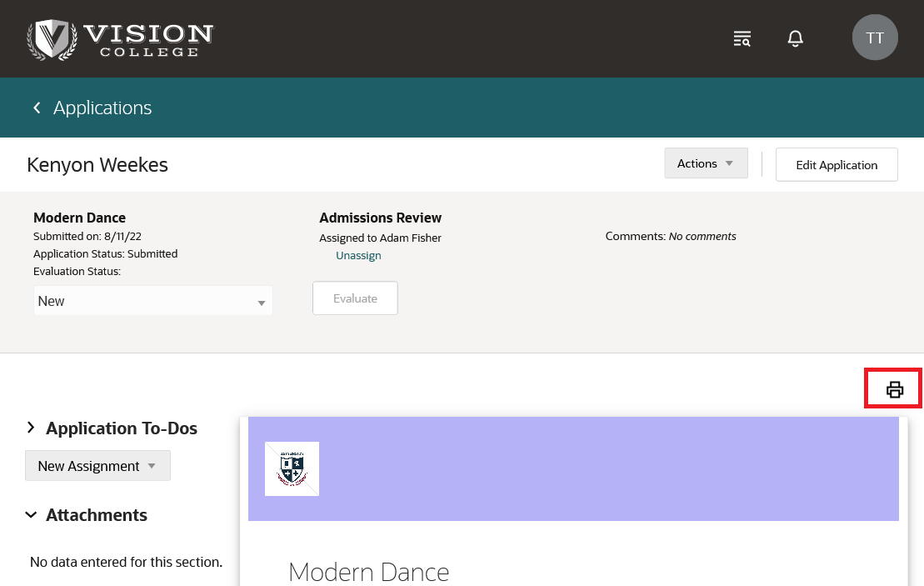Open the Evaluation Status dropdown
Viewport: 924px width, 586px height.
153,301
